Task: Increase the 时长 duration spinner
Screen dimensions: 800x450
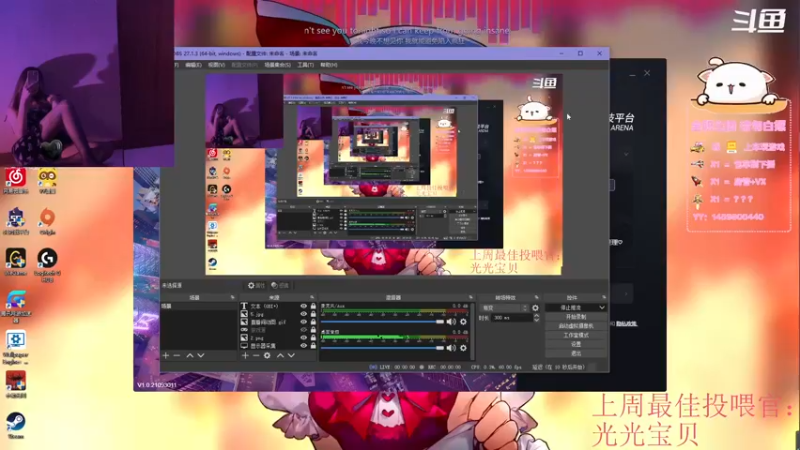Action: pos(536,316)
